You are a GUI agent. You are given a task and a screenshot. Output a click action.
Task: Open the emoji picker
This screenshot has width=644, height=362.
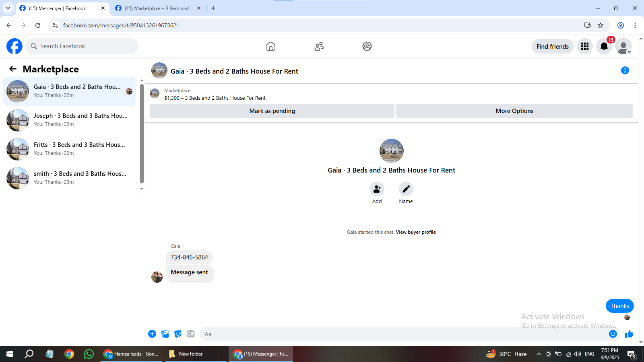(613, 334)
